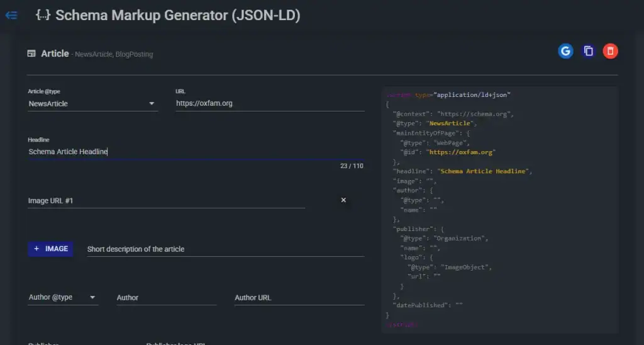Screen dimensions: 644x345
Task: Click the curly braces logo icon
Action: (43, 15)
